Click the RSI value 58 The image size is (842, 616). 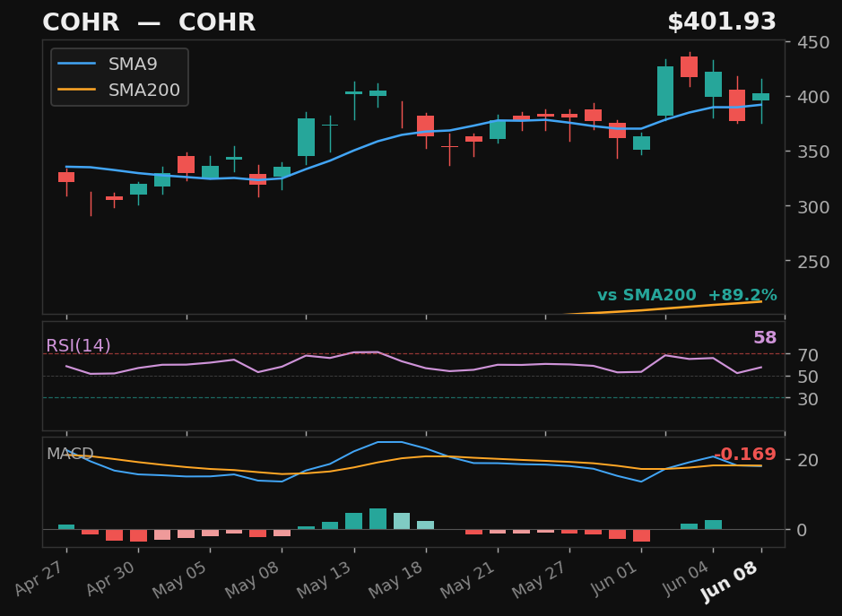click(765, 337)
